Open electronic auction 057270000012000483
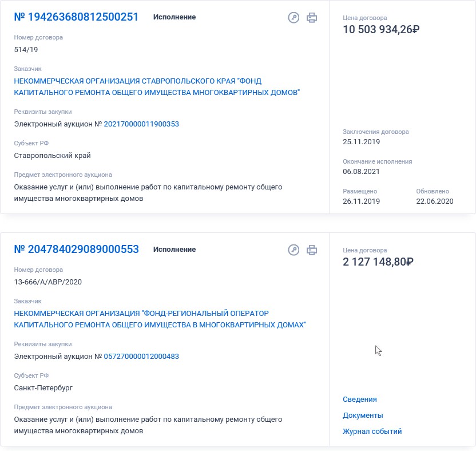Screen dimensions: 476x451 pyautogui.click(x=141, y=357)
